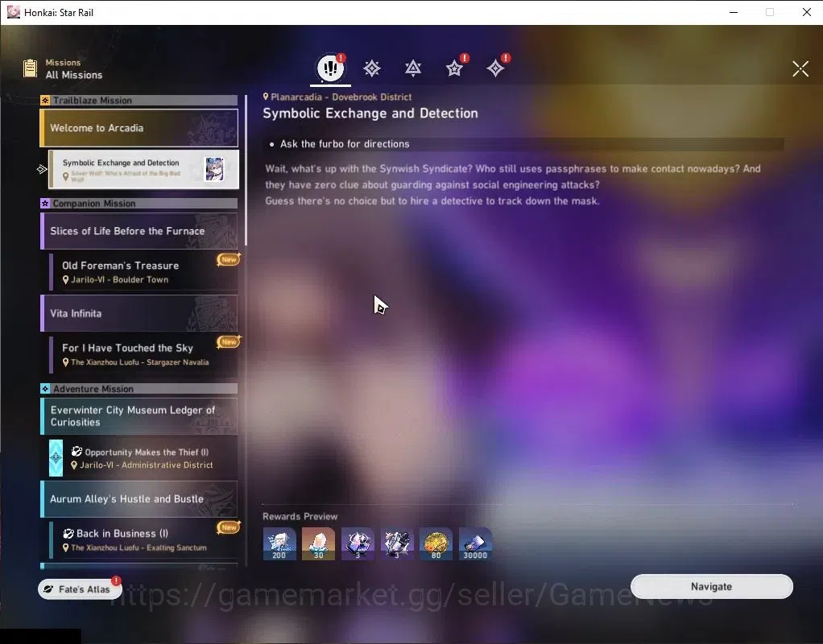Viewport: 823px width, 644px height.
Task: Open the diamond Adventure mission filter tab
Action: (x=495, y=68)
